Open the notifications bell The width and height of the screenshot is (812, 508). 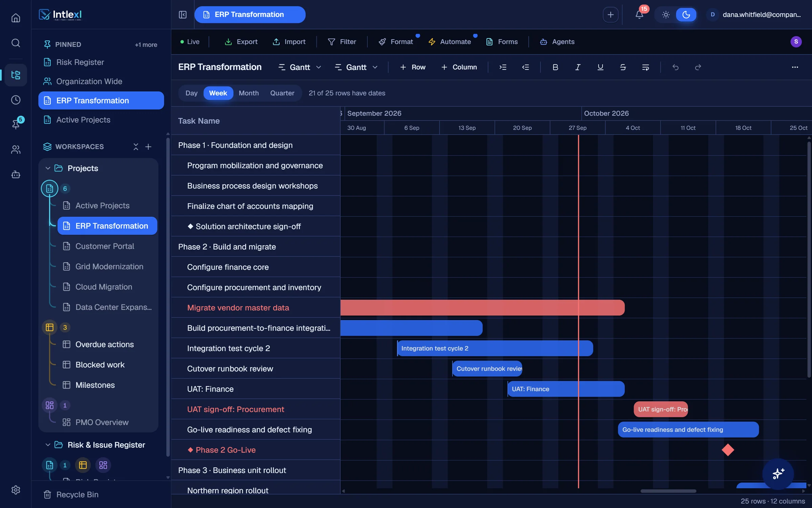(x=639, y=15)
